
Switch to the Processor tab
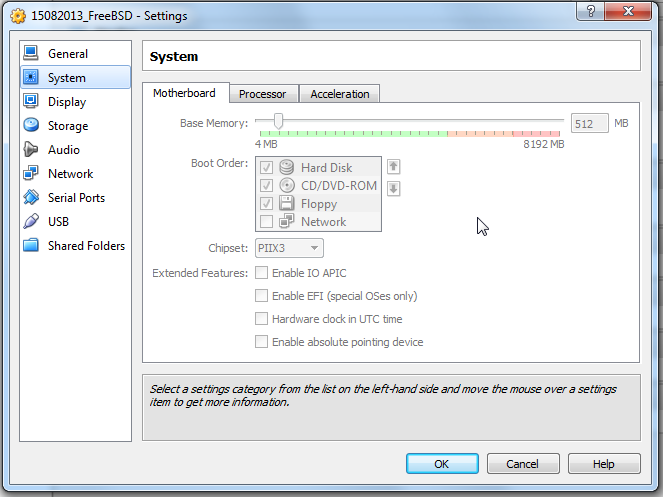coord(262,94)
